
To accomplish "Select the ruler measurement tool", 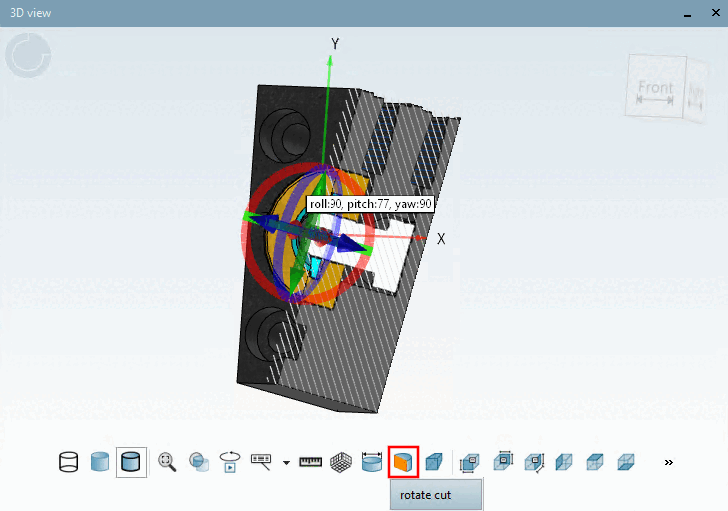I will point(311,462).
